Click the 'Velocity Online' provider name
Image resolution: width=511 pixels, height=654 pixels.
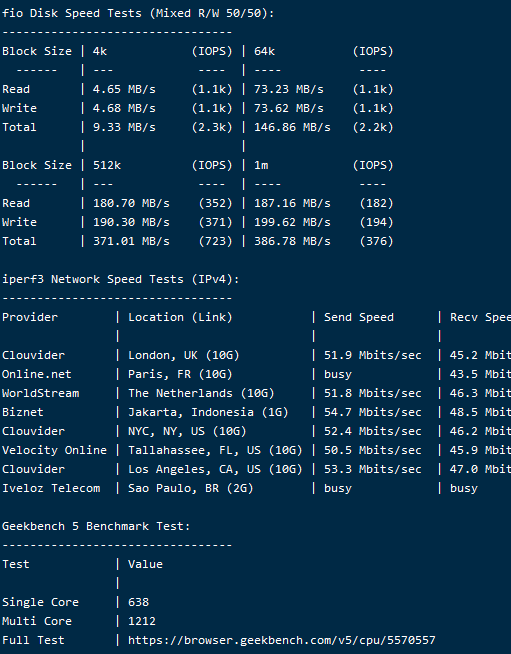54,450
